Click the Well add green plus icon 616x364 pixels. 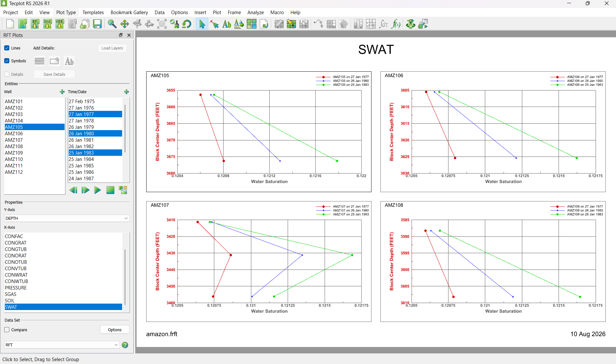point(62,92)
